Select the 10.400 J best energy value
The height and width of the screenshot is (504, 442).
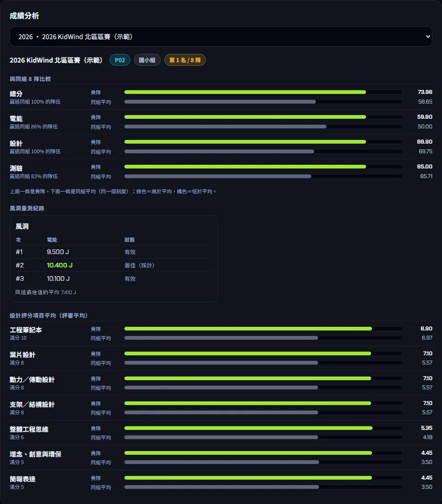(59, 265)
